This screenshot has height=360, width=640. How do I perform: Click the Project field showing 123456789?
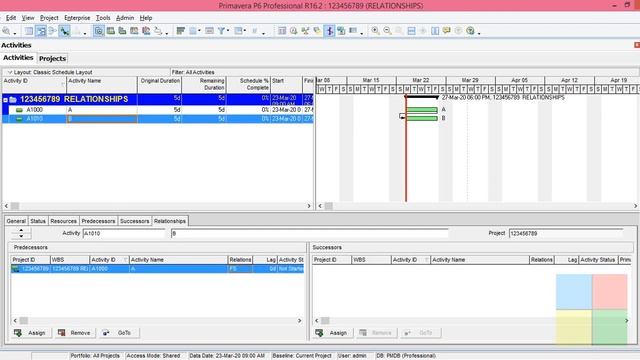point(566,233)
